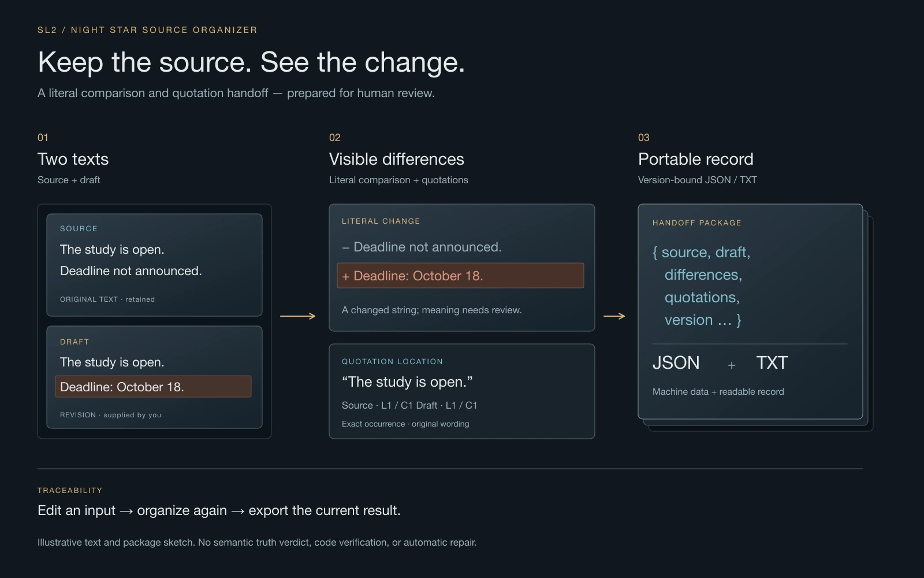This screenshot has width=924, height=578.
Task: Click the "SL2 / NIGHT STAR SOURCE ORGANIZER" header text
Action: tap(147, 30)
